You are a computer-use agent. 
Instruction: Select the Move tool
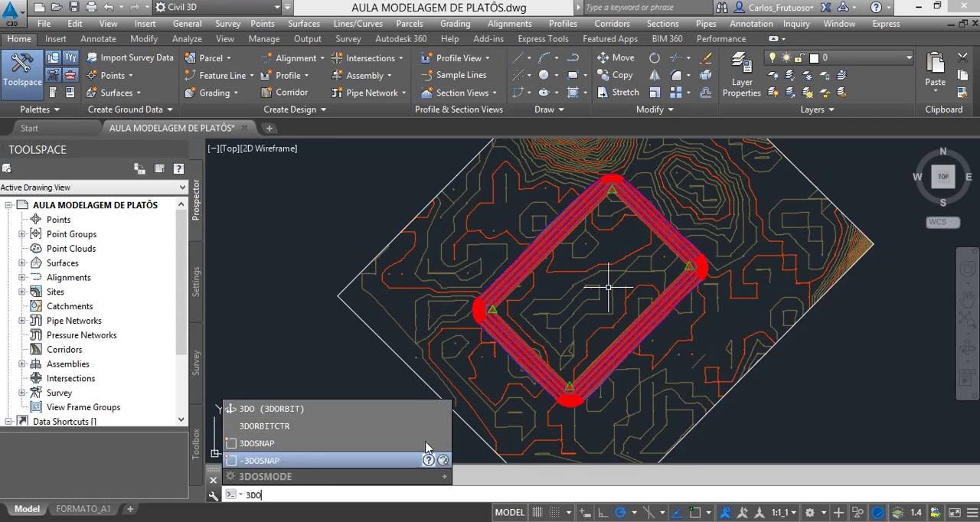pos(616,57)
